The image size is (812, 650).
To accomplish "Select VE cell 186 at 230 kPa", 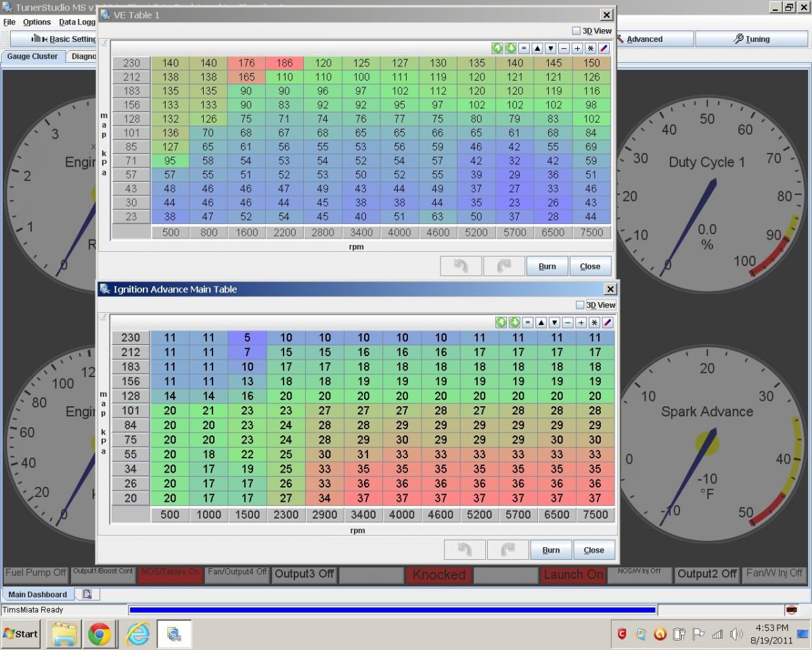I will coord(285,63).
